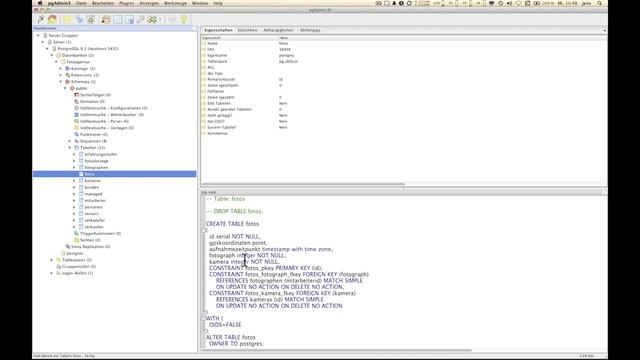Screen dimensions: 640x360
Task: Open the Window menu
Action: coord(200,3)
